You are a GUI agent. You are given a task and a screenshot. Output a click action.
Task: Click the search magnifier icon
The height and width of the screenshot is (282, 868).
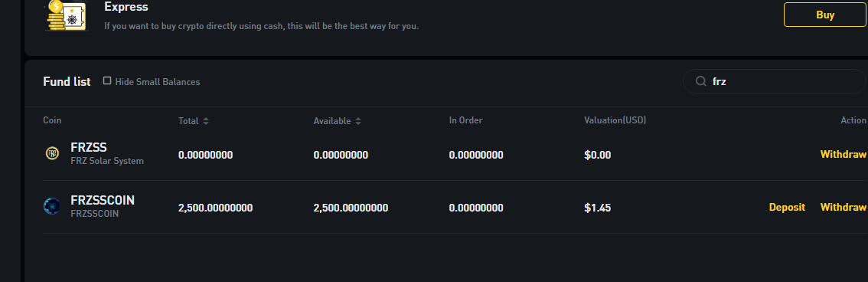pyautogui.click(x=701, y=81)
